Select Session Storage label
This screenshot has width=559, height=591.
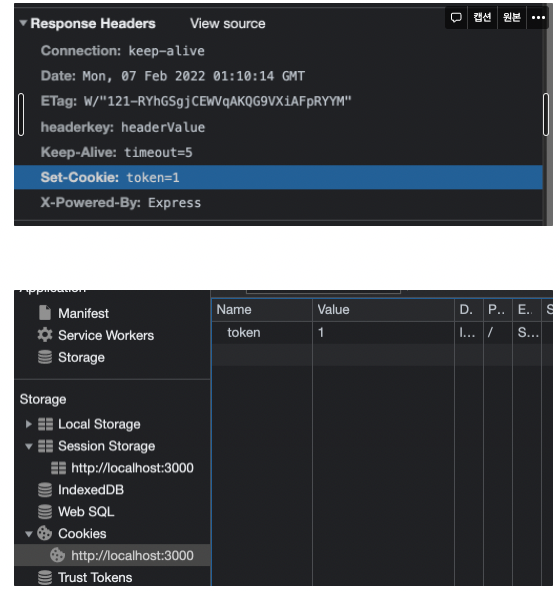(106, 446)
